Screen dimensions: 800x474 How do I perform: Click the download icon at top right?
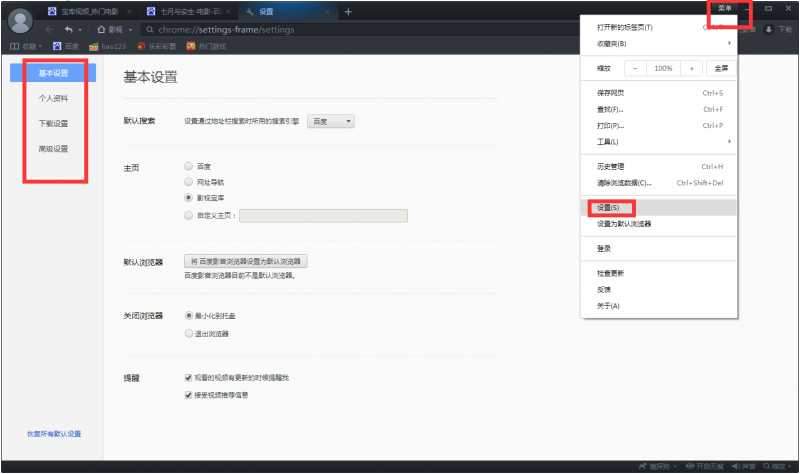[769, 30]
